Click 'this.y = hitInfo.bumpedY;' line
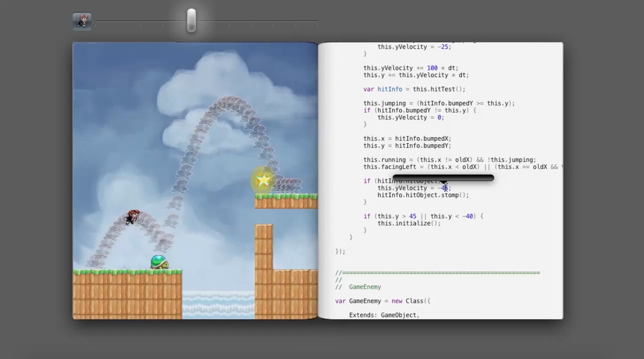Image resolution: width=644 pixels, height=359 pixels. point(407,146)
